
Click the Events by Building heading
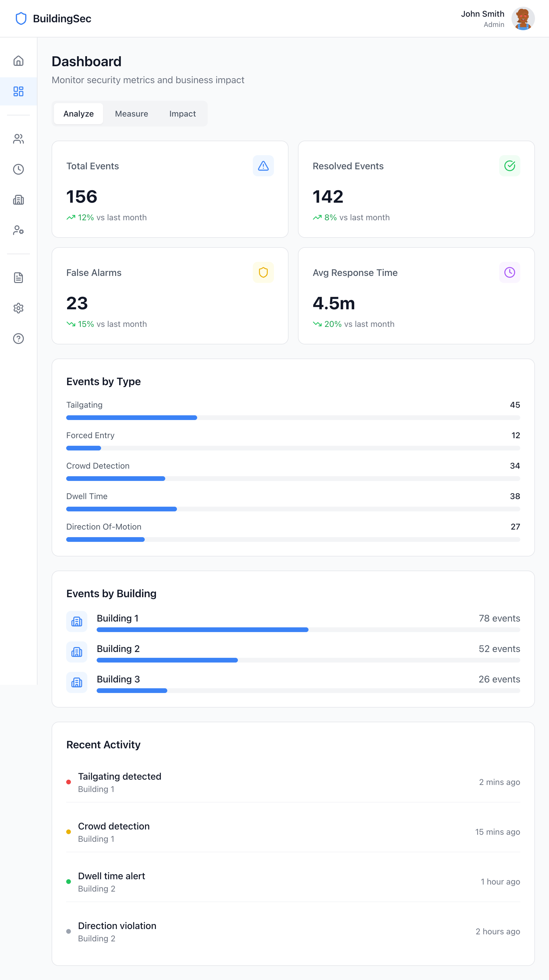[x=112, y=593]
